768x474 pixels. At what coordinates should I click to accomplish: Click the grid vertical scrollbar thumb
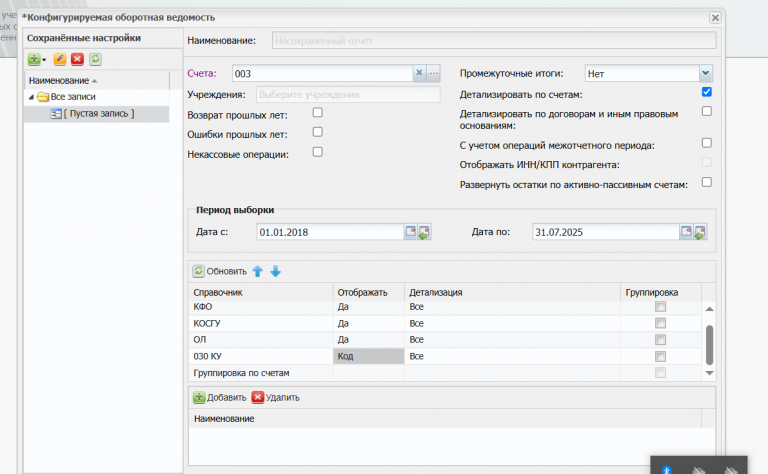coord(709,345)
